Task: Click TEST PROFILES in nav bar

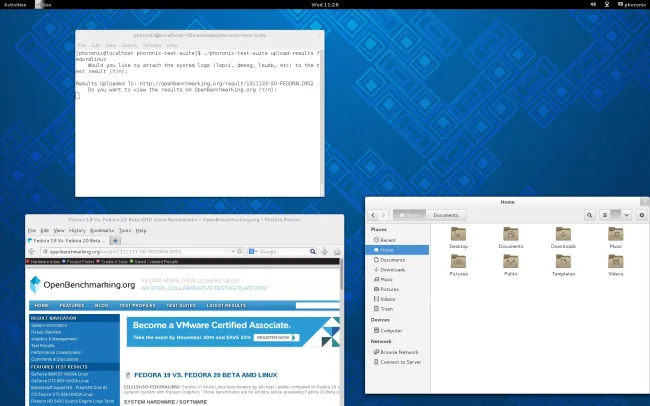Action: pyautogui.click(x=137, y=305)
